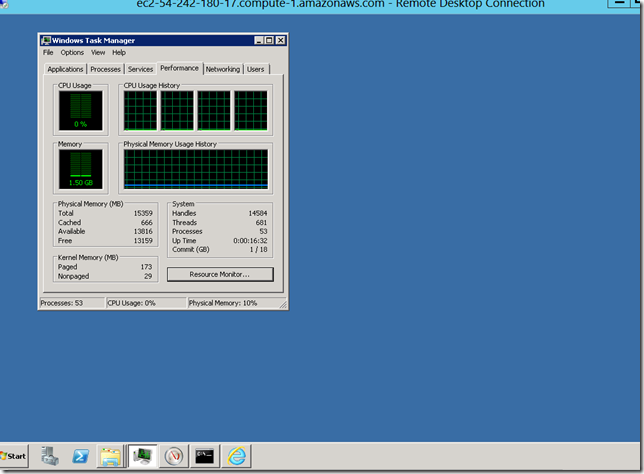
Task: Switch to the Processes tab
Action: (x=105, y=69)
